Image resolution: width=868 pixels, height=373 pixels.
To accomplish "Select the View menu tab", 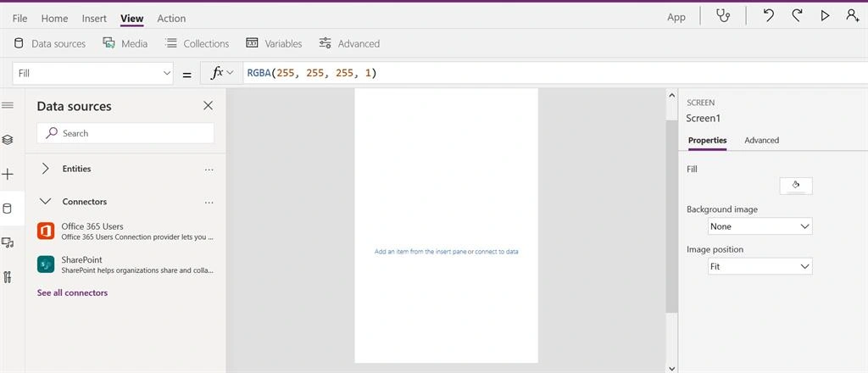I will tap(131, 19).
